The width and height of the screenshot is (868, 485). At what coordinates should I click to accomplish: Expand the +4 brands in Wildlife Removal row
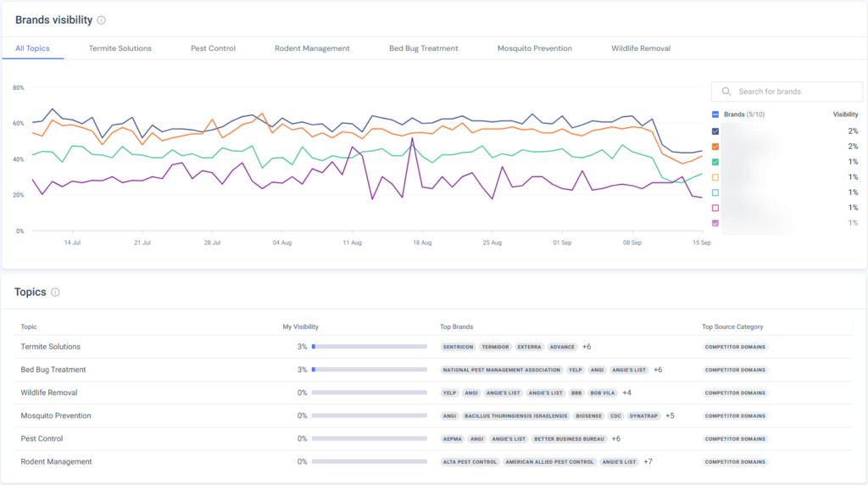[x=627, y=393]
